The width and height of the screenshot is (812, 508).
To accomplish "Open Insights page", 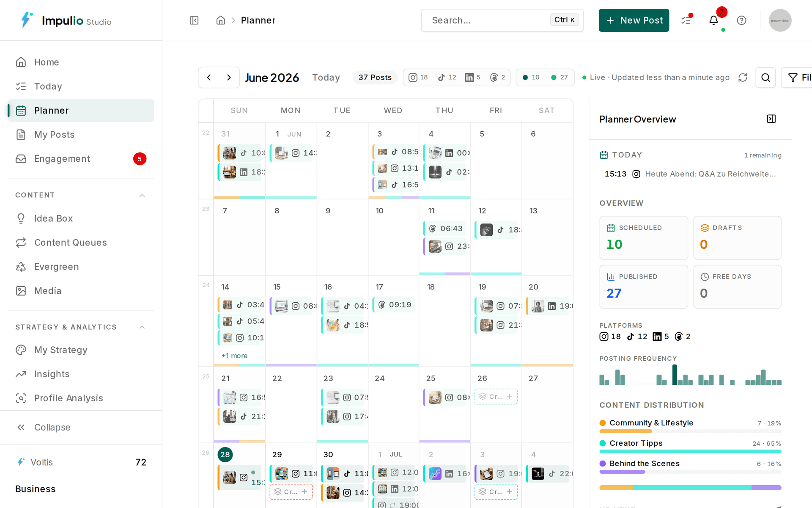I will click(81, 374).
